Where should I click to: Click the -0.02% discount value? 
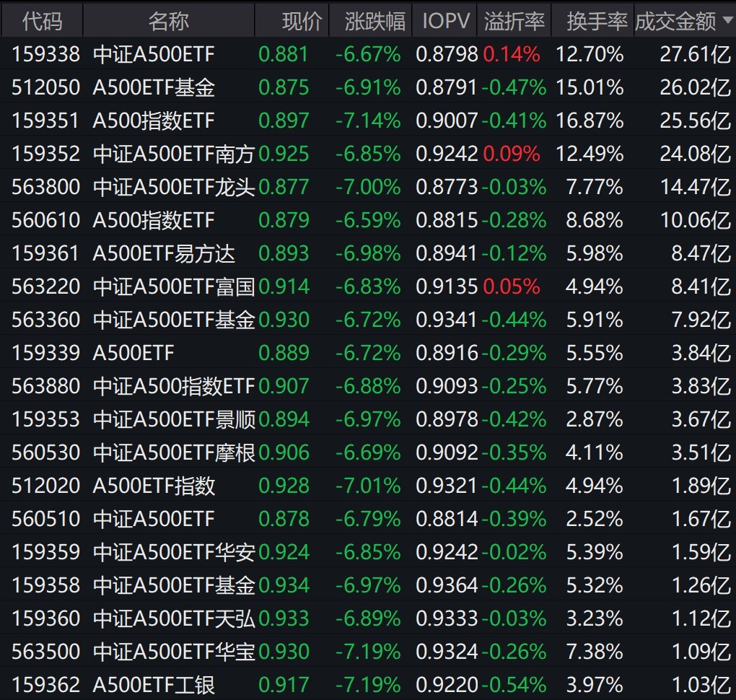tap(514, 552)
